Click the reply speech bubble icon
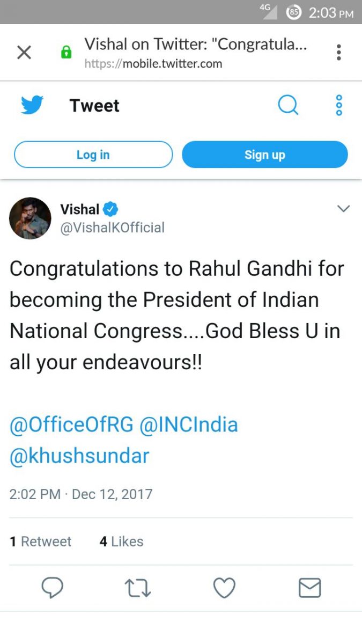Image resolution: width=362 pixels, height=644 pixels. [53, 588]
